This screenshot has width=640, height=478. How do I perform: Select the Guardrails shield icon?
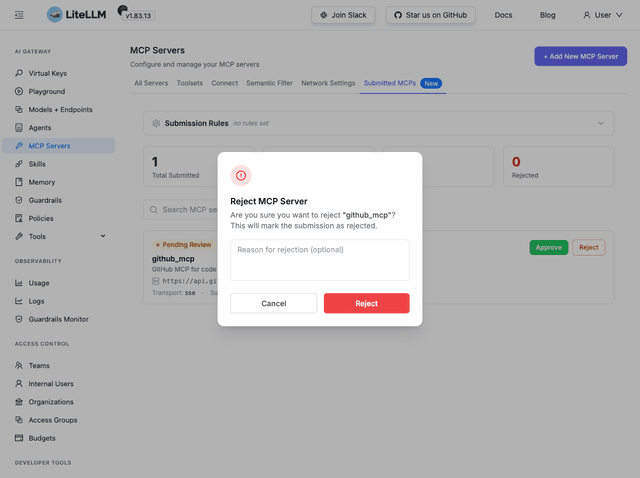[19, 200]
